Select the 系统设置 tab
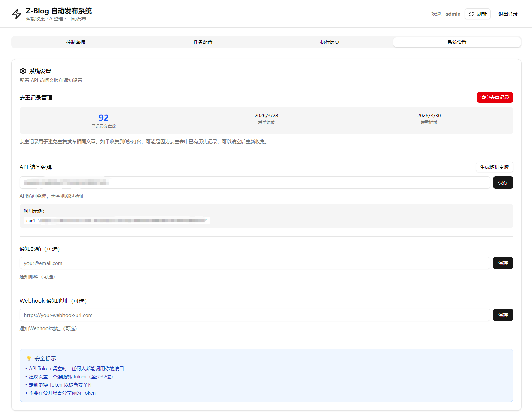532x414 pixels. [x=457, y=42]
